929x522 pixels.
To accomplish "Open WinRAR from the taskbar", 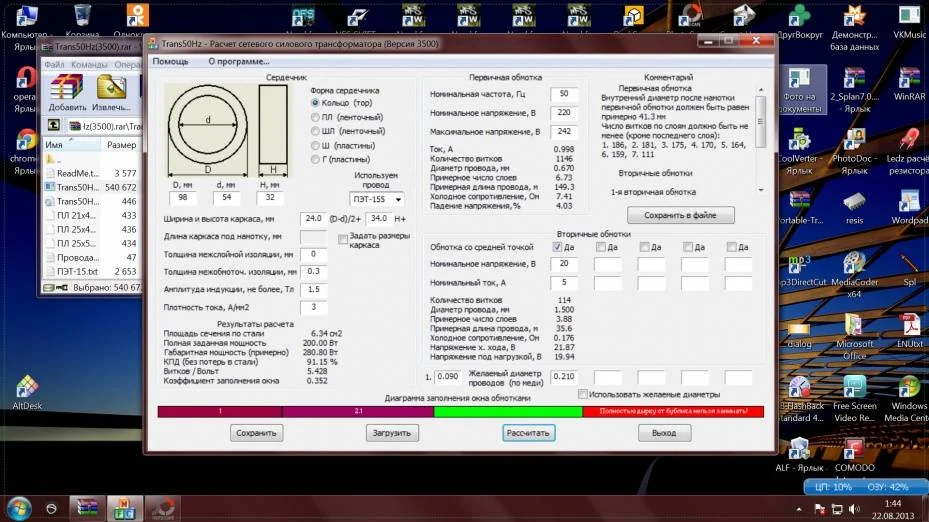I will coord(87,508).
